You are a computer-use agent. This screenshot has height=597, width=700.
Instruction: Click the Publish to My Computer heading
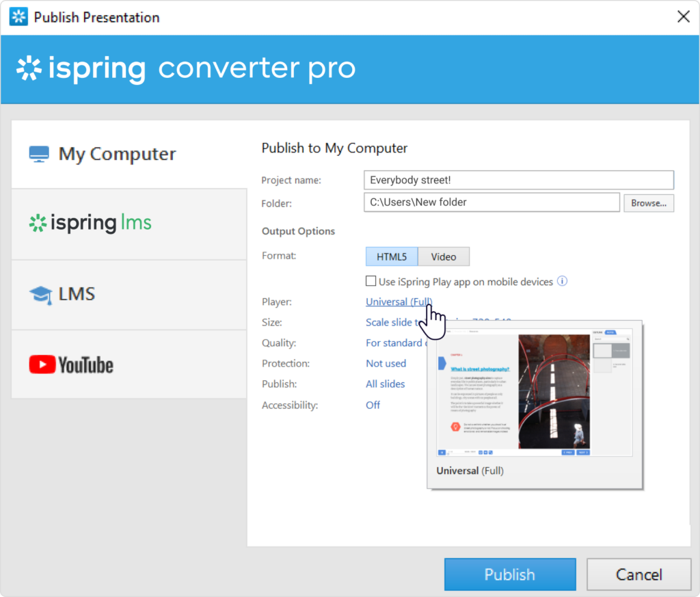pyautogui.click(x=334, y=148)
